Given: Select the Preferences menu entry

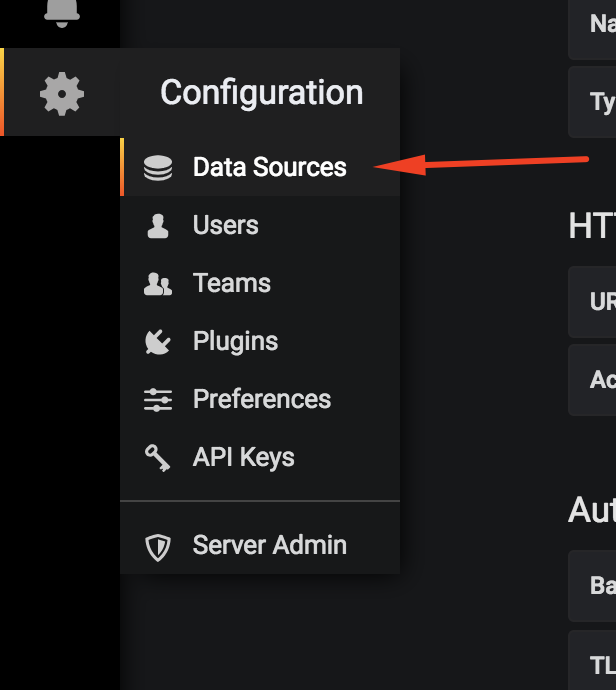Looking at the screenshot, I should click(261, 399).
